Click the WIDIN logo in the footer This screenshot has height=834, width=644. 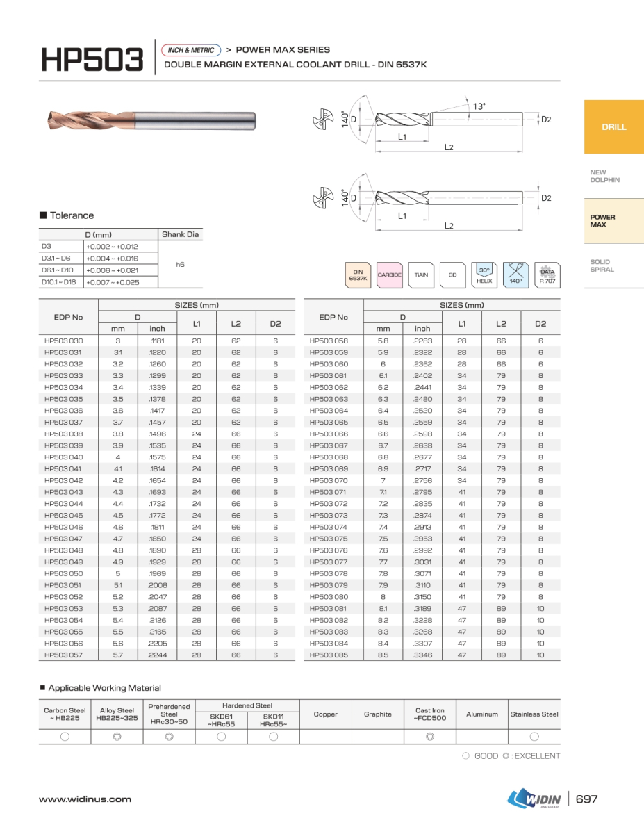coord(534,799)
